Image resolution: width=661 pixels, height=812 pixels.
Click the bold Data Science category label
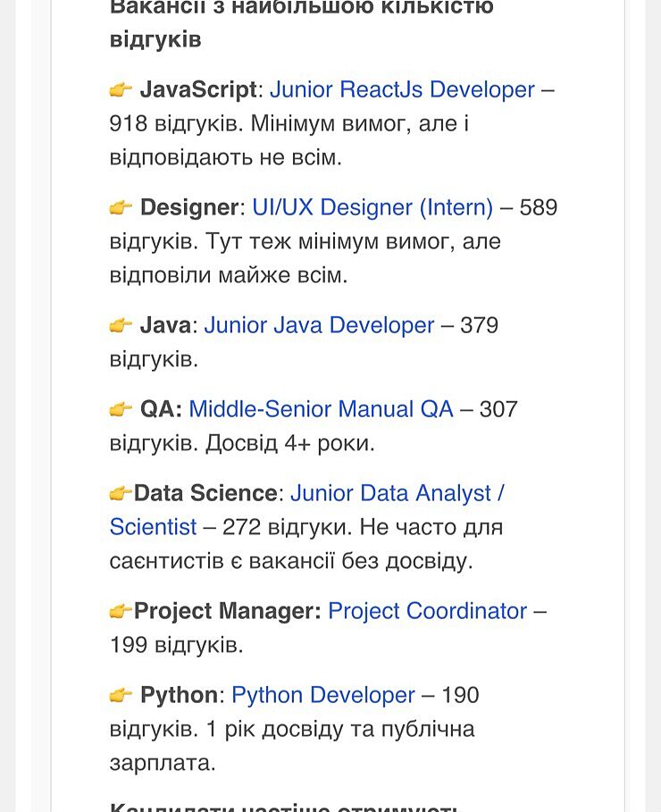(x=205, y=494)
